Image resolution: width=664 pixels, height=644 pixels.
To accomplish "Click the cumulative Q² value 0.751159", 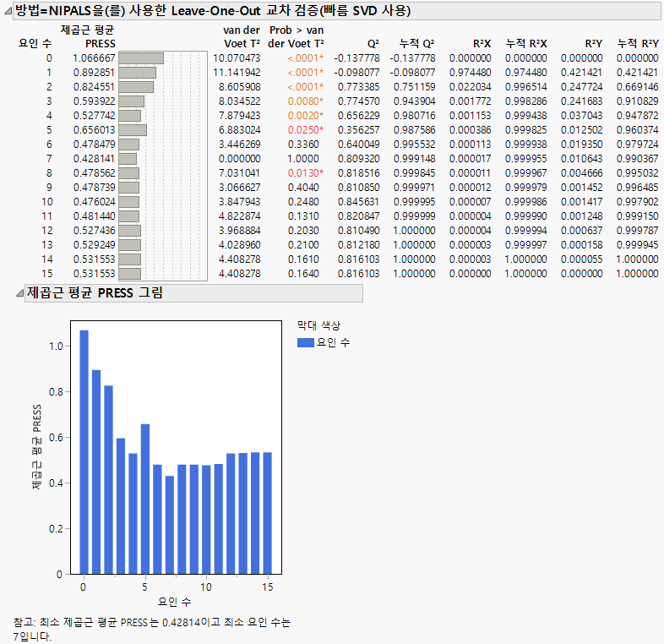I will 414,87.
